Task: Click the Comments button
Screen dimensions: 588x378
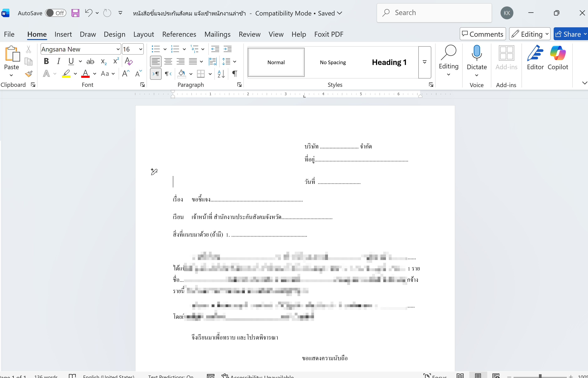Action: tap(483, 34)
